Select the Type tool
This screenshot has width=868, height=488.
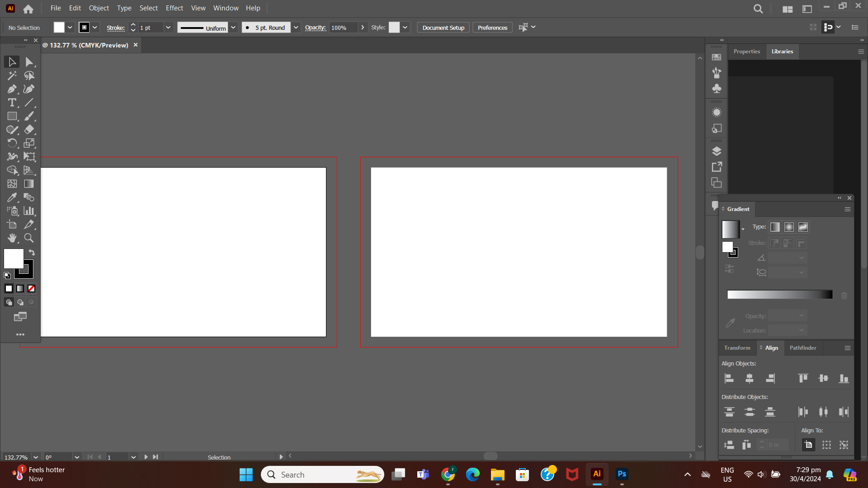pyautogui.click(x=11, y=103)
